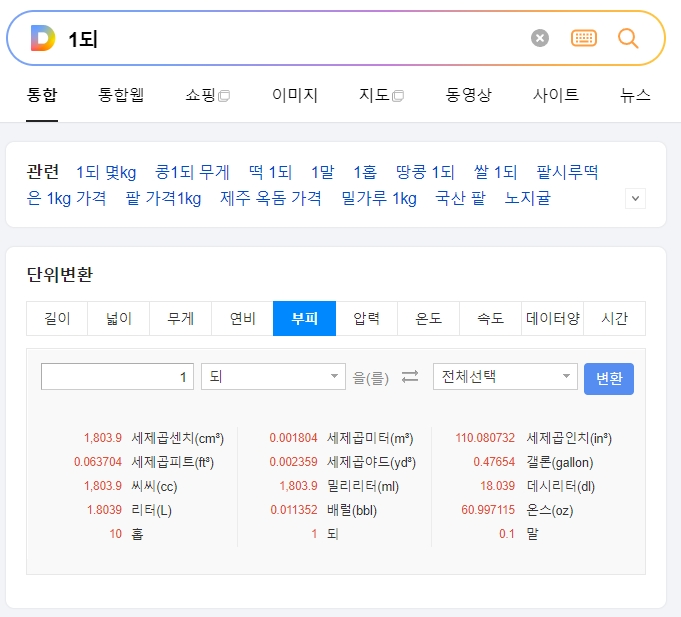Select the 연비 unit category

tap(242, 318)
